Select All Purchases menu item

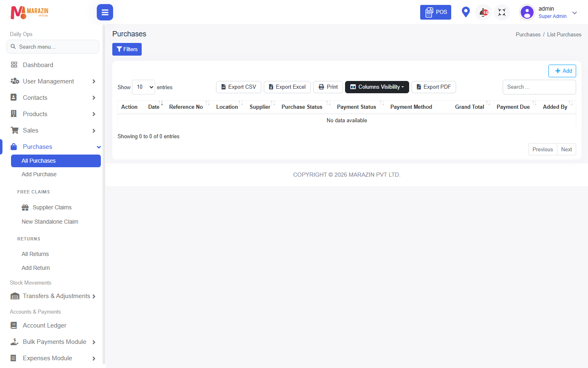[x=56, y=161]
